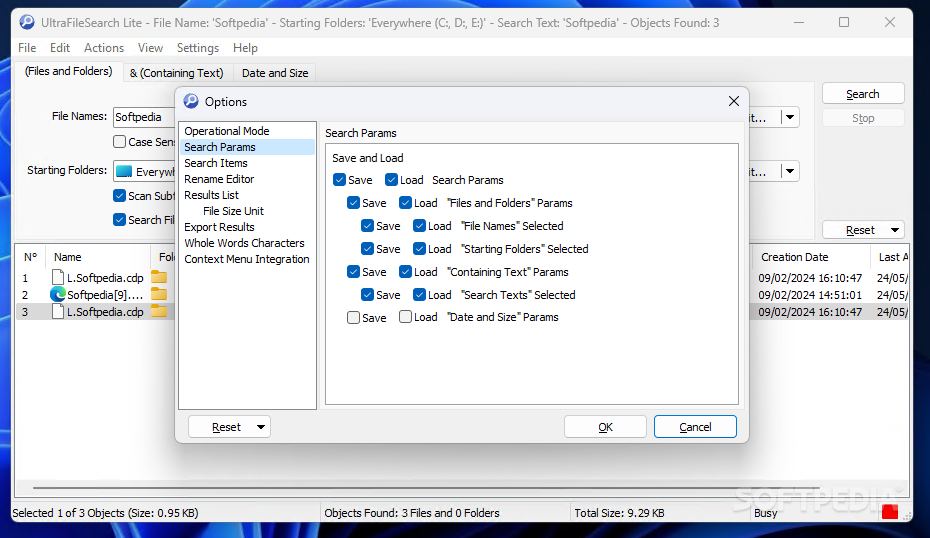Uncheck Save for Search Params
The image size is (930, 538).
pyautogui.click(x=339, y=180)
